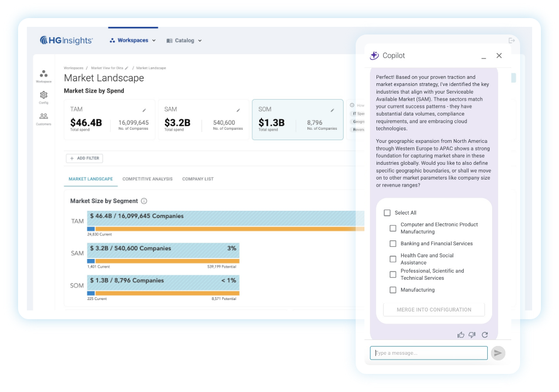
Task: Switch to the Competitive Analysis tab
Action: click(x=147, y=178)
